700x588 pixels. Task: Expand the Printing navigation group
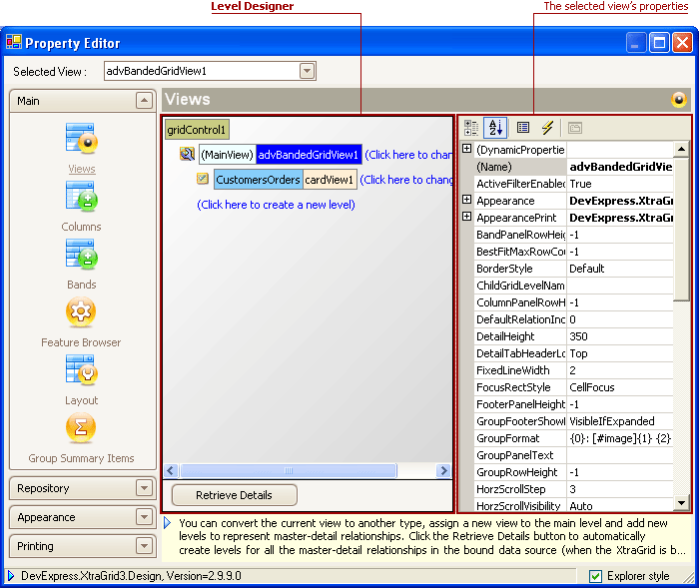(144, 546)
